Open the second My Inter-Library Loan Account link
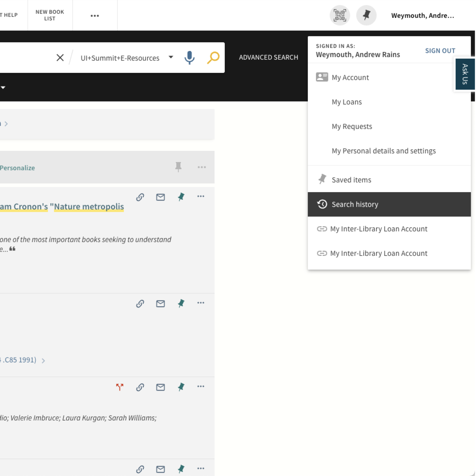The height and width of the screenshot is (476, 476). (389, 253)
